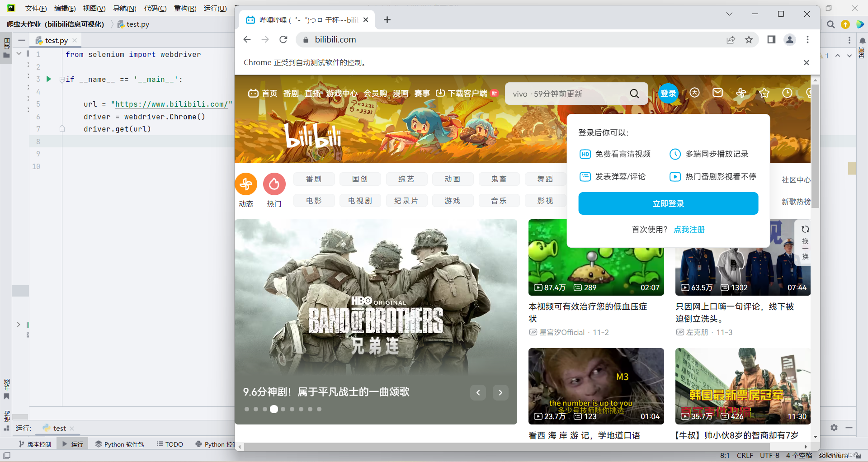Screen dimensions: 868x462
Task: Toggle Chrome side panel icon
Action: (x=771, y=40)
